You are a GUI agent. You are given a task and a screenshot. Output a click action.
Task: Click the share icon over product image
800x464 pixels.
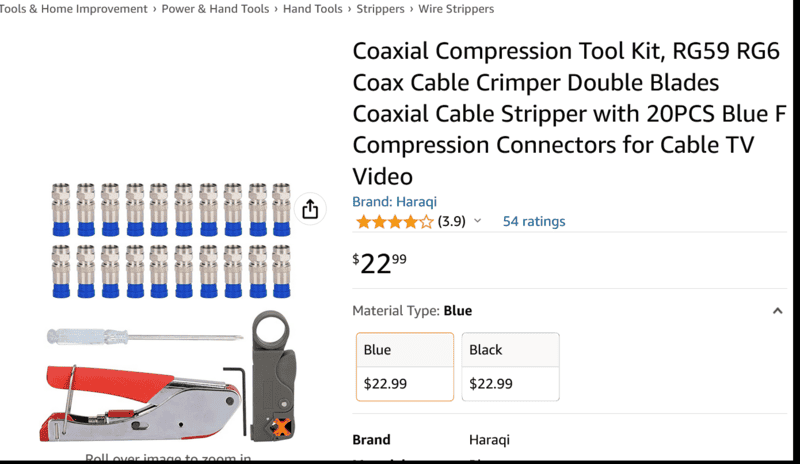pos(310,209)
